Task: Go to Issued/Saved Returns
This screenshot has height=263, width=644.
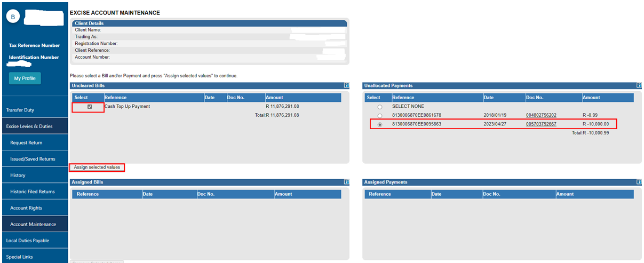Action: (x=33, y=159)
